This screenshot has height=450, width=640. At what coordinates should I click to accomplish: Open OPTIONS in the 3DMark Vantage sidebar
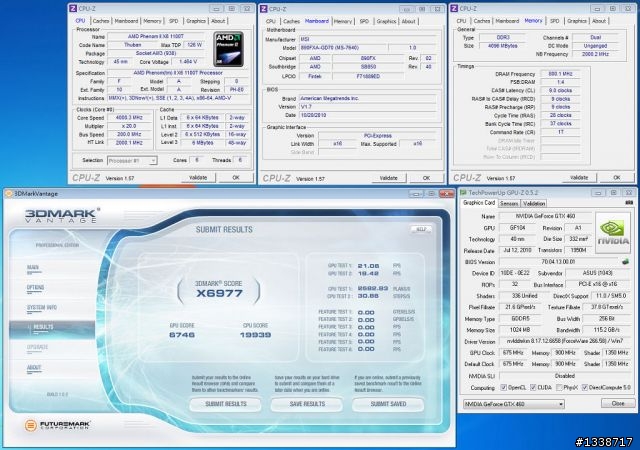[35, 288]
